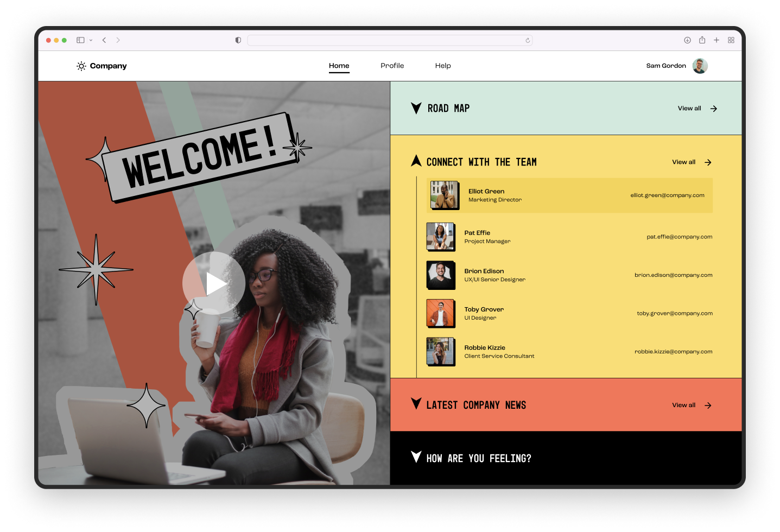Click the Marketing Director job title
780x532 pixels.
(495, 200)
